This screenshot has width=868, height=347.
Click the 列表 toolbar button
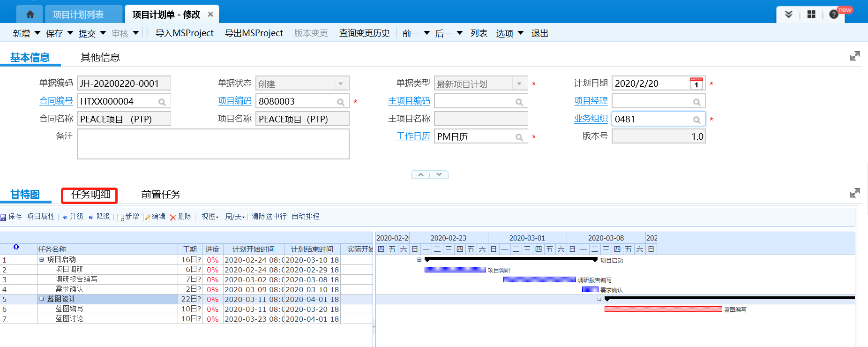point(479,33)
